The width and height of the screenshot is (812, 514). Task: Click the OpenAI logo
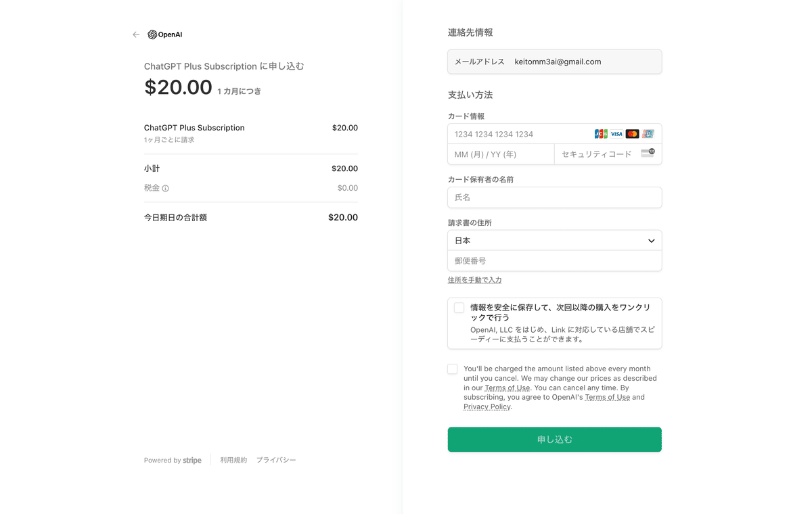coord(164,34)
